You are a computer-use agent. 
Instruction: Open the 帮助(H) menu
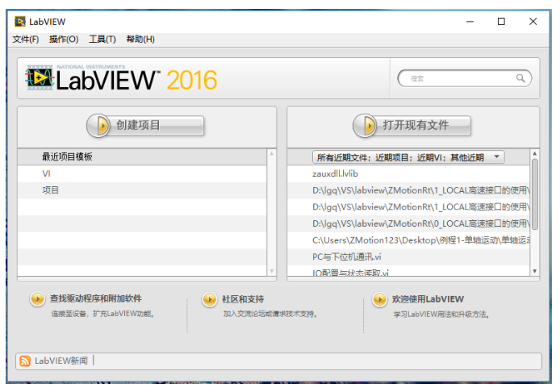(x=140, y=40)
